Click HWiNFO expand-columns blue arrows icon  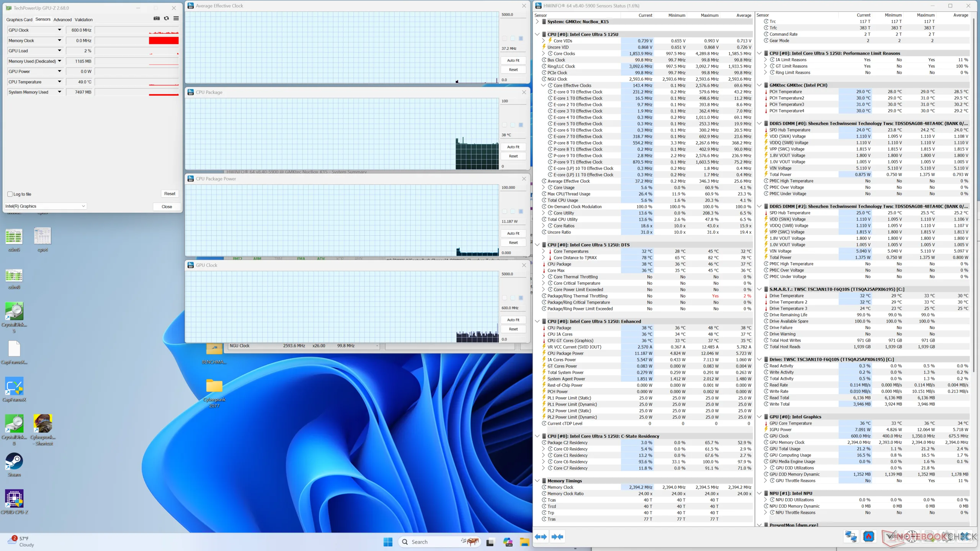point(541,537)
